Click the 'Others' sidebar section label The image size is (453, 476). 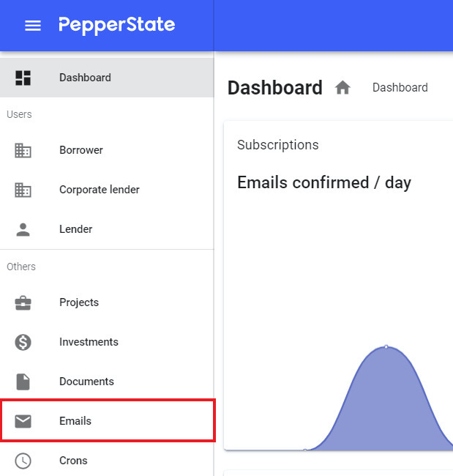click(x=21, y=267)
